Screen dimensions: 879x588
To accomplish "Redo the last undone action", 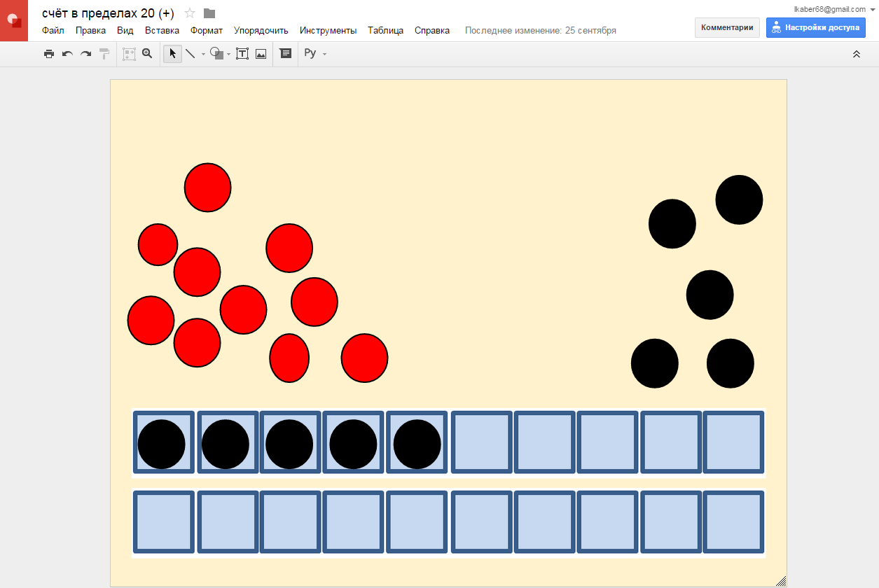I will click(85, 54).
